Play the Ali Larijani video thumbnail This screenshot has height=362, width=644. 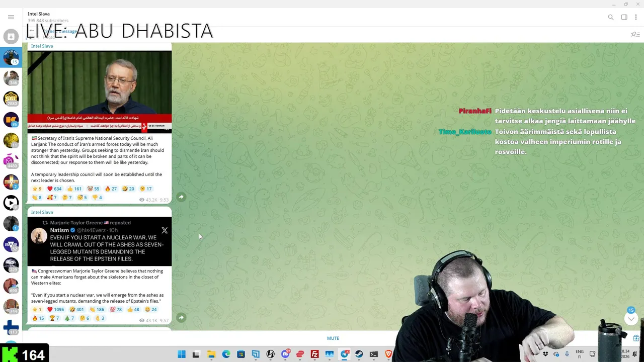point(100,92)
